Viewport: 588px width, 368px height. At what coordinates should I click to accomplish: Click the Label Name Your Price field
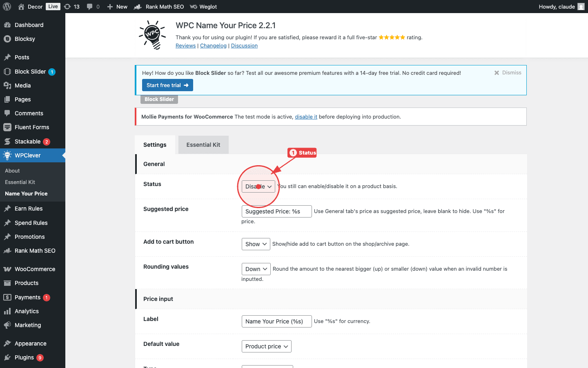[x=277, y=321]
